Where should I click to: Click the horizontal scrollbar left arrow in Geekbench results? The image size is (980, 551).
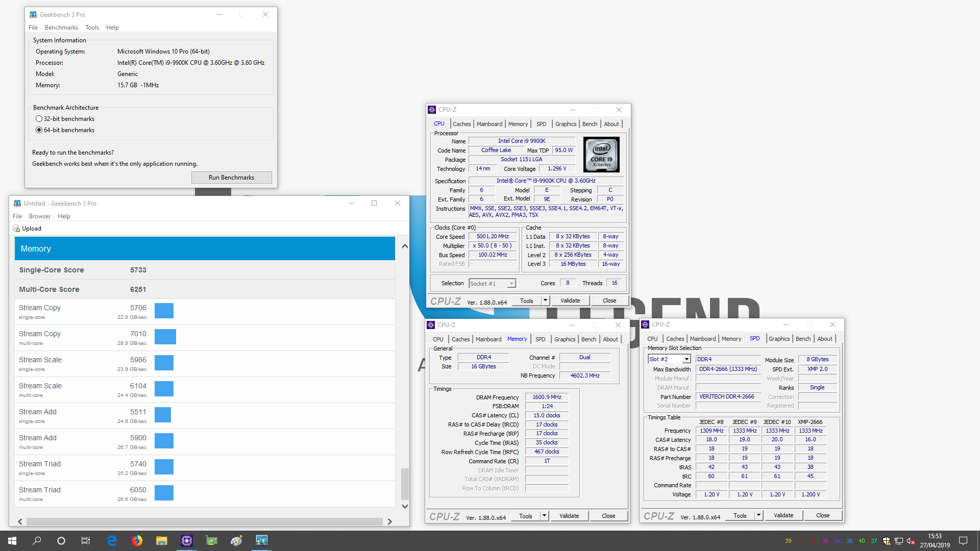pos(20,521)
